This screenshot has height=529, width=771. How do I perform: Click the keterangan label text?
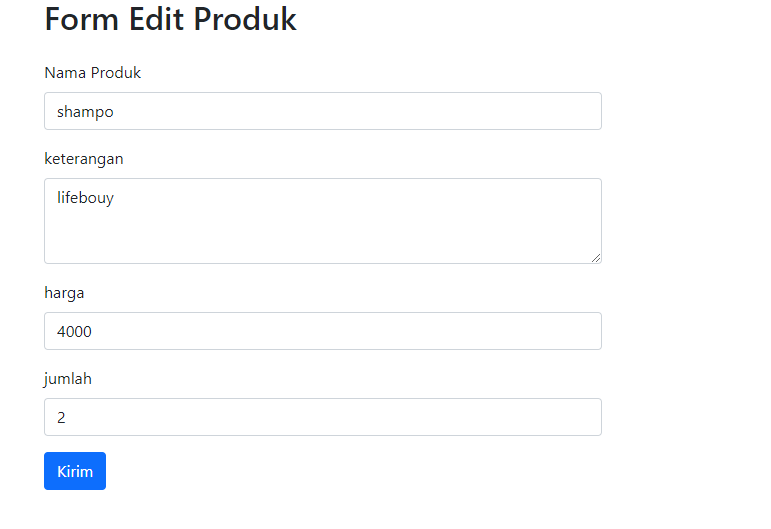tap(84, 159)
